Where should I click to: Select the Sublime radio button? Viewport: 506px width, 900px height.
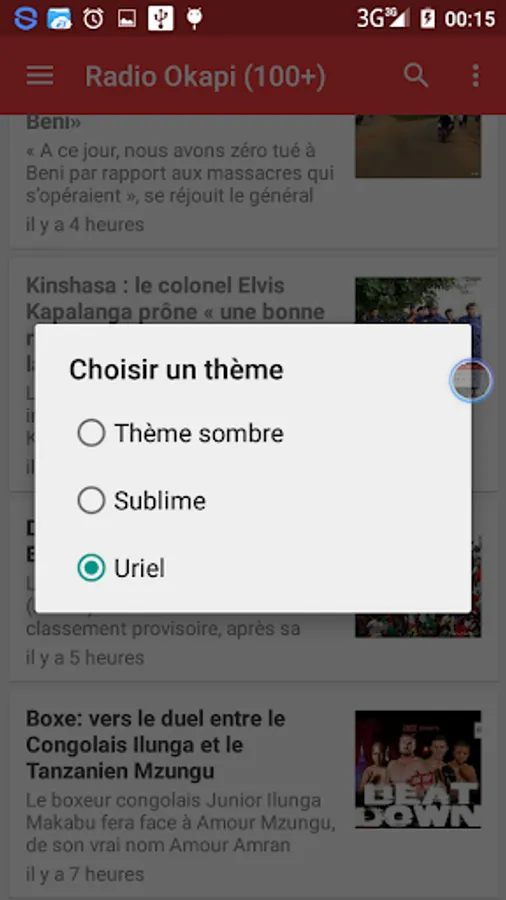coord(91,501)
